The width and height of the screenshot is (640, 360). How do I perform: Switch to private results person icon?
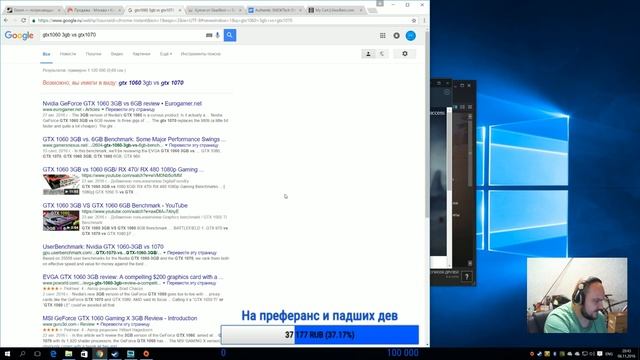pyautogui.click(x=368, y=53)
